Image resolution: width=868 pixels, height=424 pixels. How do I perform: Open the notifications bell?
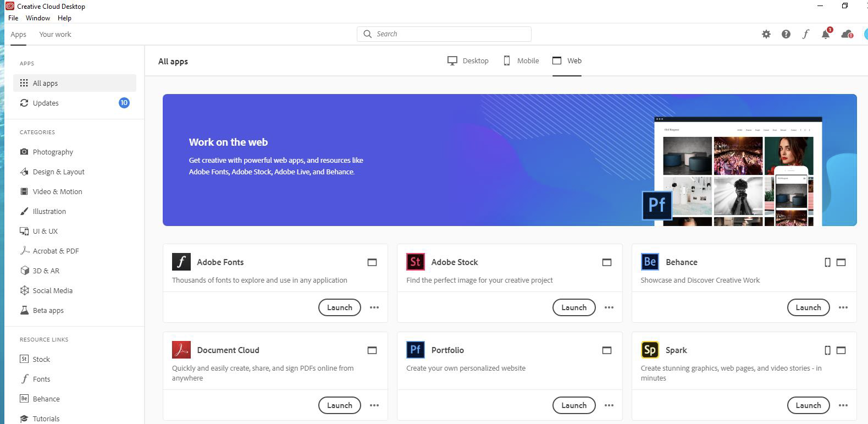coord(825,34)
